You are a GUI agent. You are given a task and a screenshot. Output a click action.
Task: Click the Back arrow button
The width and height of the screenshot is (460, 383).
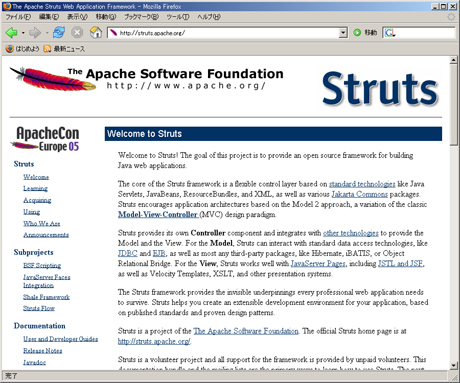pos(11,33)
